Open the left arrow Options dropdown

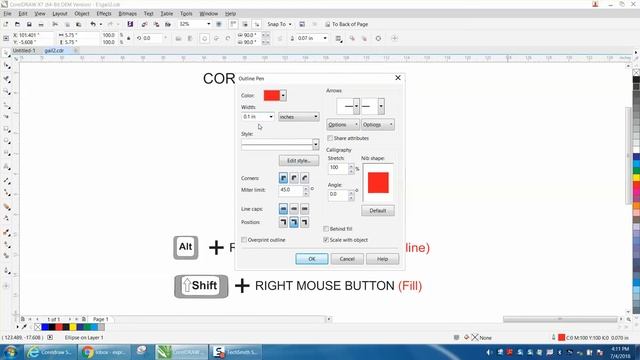point(343,124)
